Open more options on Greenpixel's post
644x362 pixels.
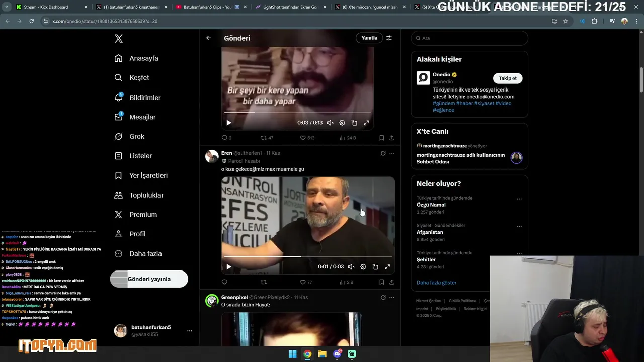[392, 298]
